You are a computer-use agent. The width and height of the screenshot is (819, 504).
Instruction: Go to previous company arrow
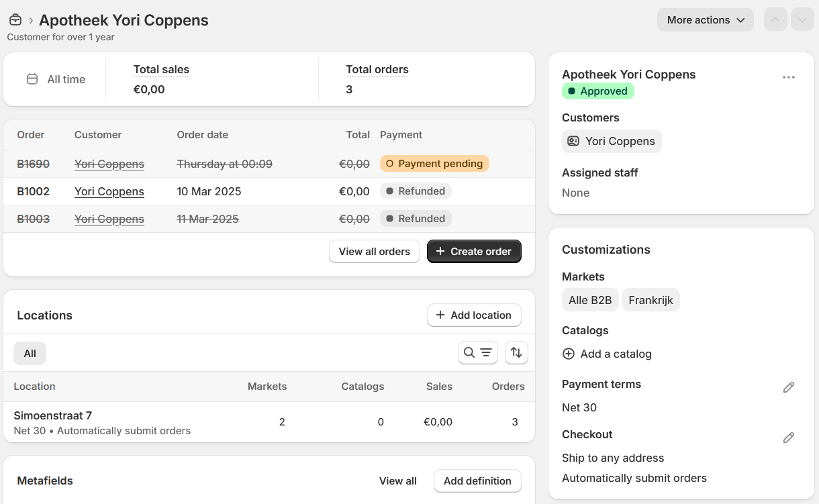tap(775, 19)
